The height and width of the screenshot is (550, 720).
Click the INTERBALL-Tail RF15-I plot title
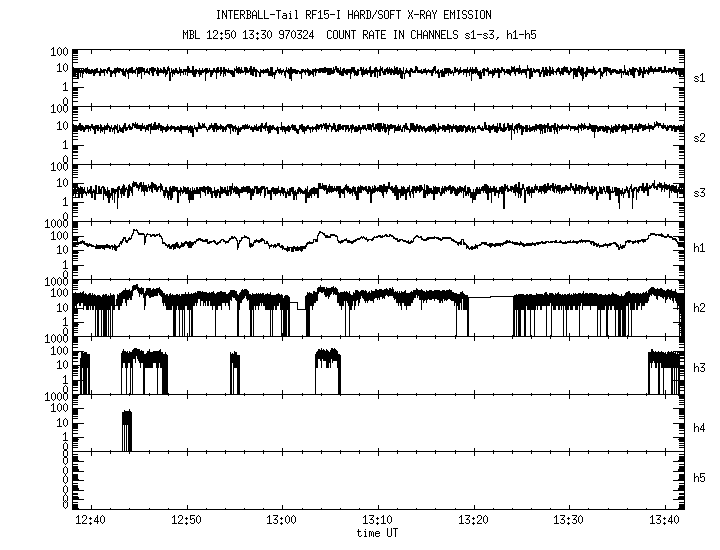366,15
